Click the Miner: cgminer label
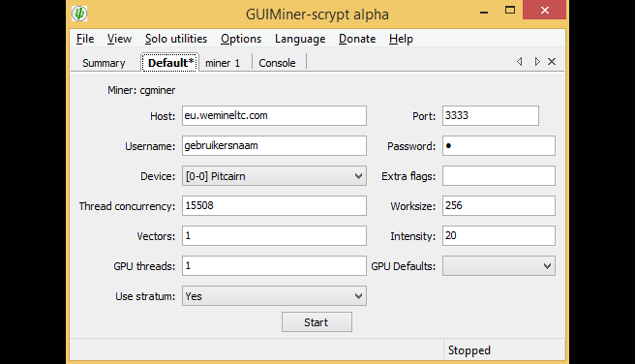The height and width of the screenshot is (364, 635). pyautogui.click(x=141, y=90)
